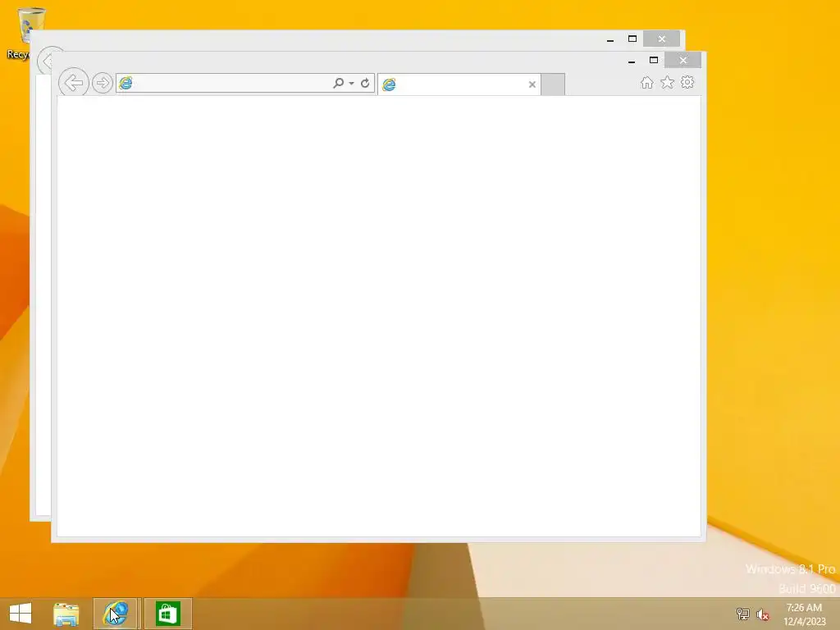Go back using the Back arrow button
This screenshot has width=840, height=630.
73,83
